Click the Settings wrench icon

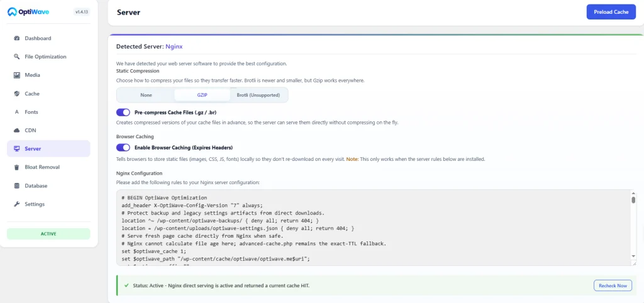[x=17, y=204]
